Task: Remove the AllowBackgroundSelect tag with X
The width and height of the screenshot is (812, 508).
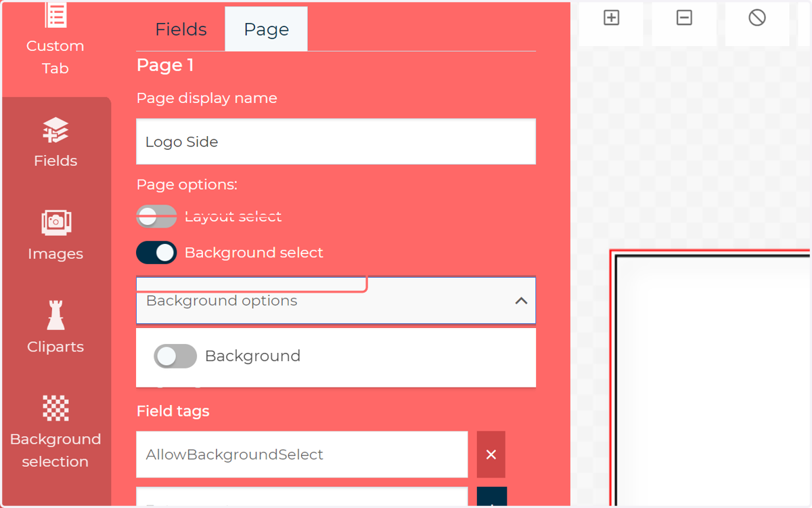Action: (491, 454)
